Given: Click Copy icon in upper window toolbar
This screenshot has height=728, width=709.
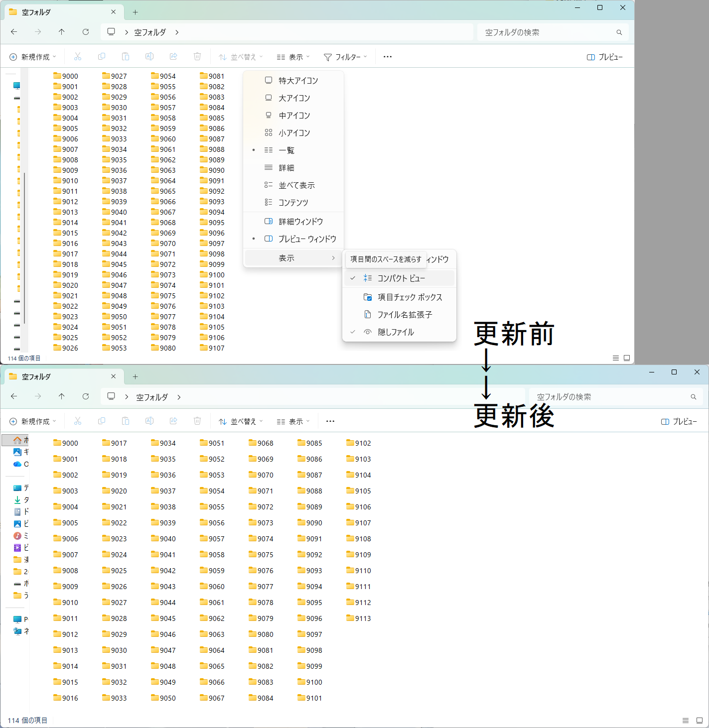Looking at the screenshot, I should 102,57.
